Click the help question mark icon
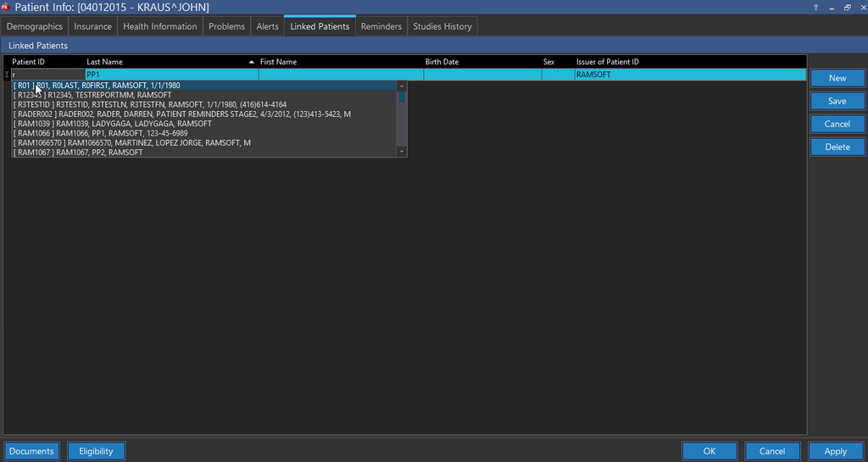This screenshot has height=462, width=868. [x=815, y=7]
